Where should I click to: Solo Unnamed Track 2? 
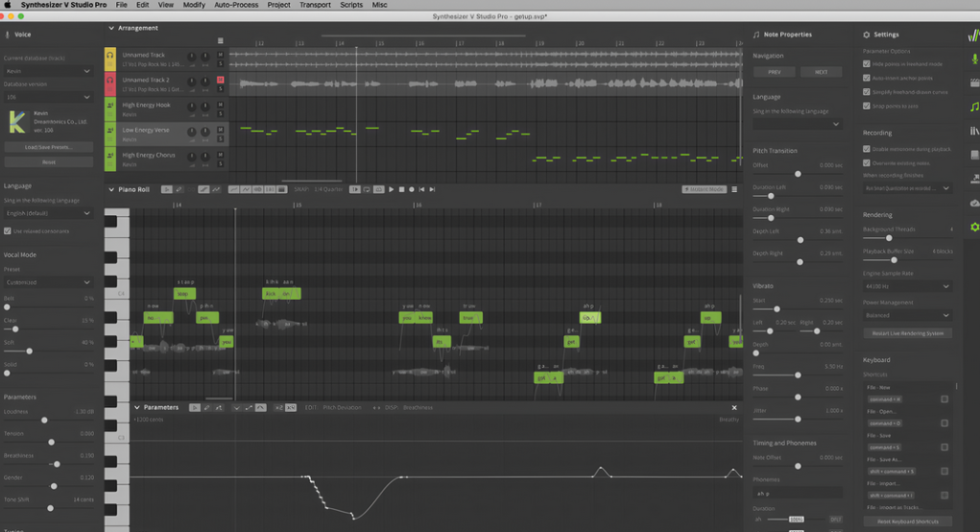click(220, 88)
